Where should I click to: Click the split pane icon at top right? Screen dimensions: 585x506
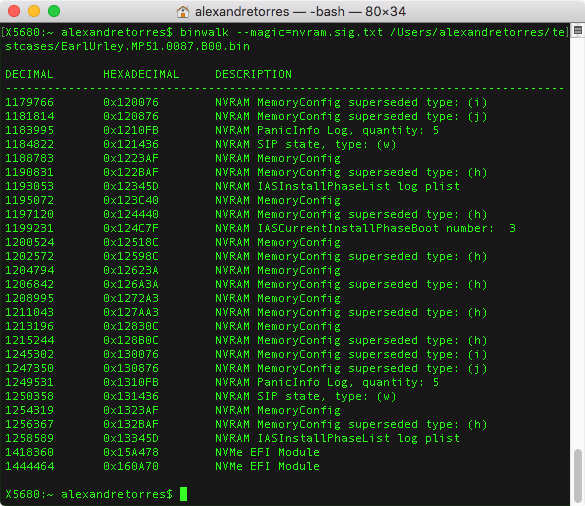(578, 31)
